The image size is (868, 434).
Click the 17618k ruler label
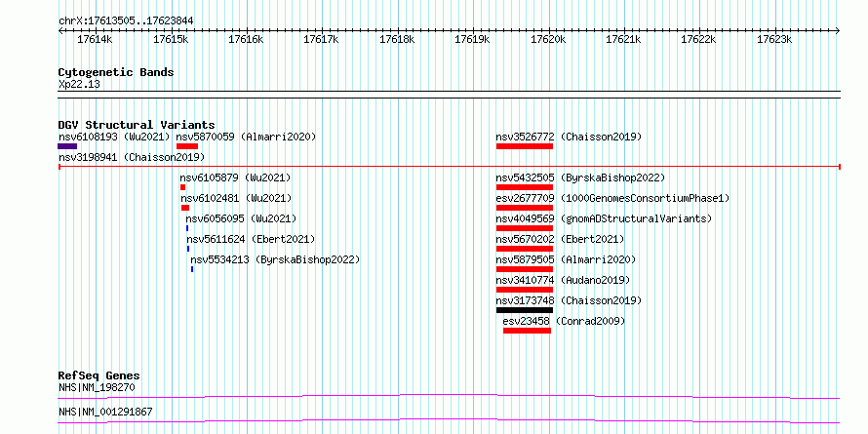click(x=397, y=40)
